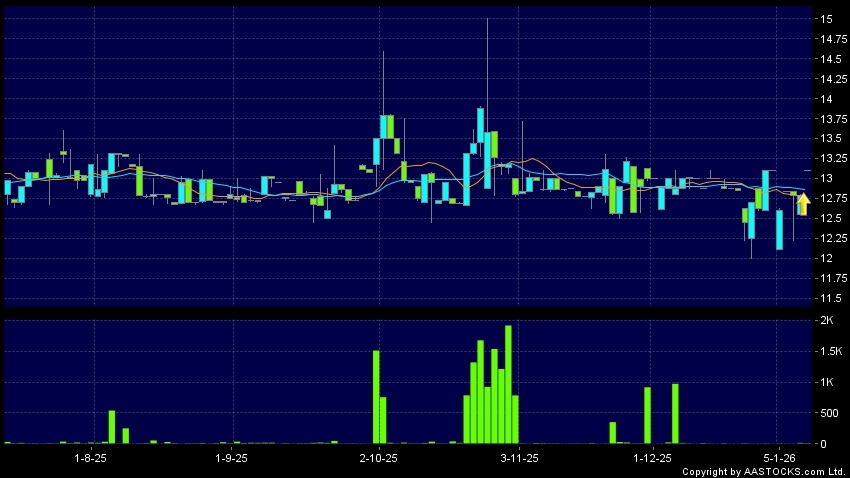This screenshot has width=850, height=478.
Task: Click the yellow up arrow marker
Action: [802, 204]
